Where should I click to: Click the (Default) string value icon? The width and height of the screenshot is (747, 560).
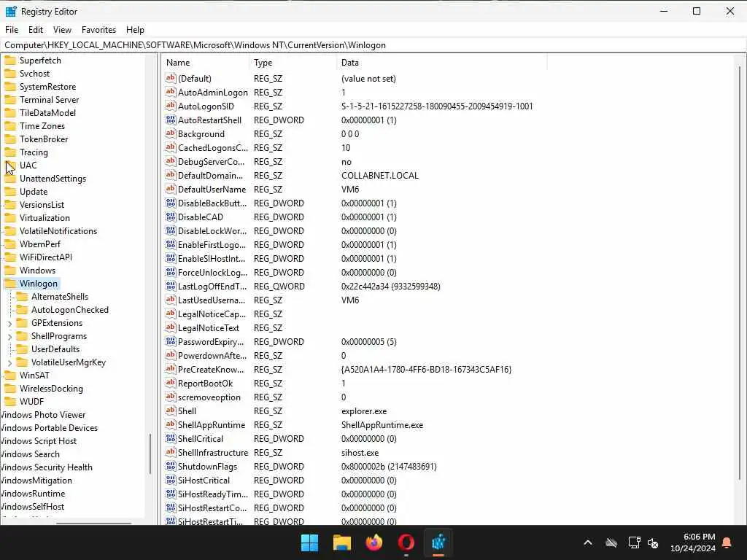coord(171,78)
